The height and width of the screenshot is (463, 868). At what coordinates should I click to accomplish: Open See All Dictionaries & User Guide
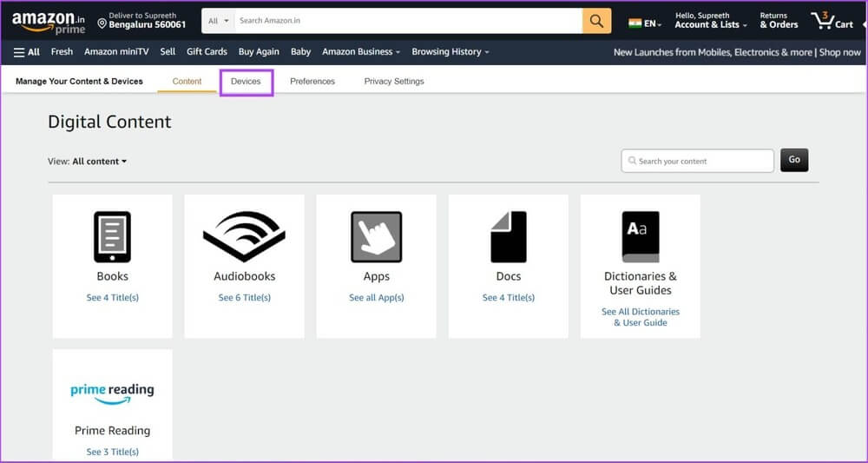[641, 317]
